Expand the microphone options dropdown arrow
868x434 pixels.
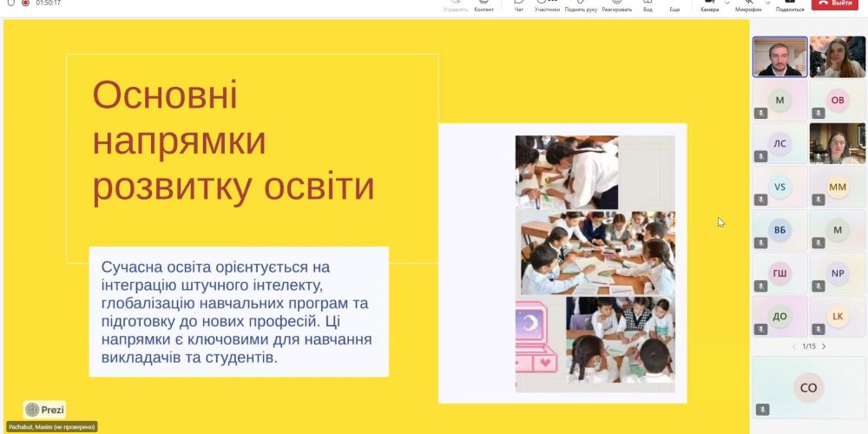(x=767, y=3)
